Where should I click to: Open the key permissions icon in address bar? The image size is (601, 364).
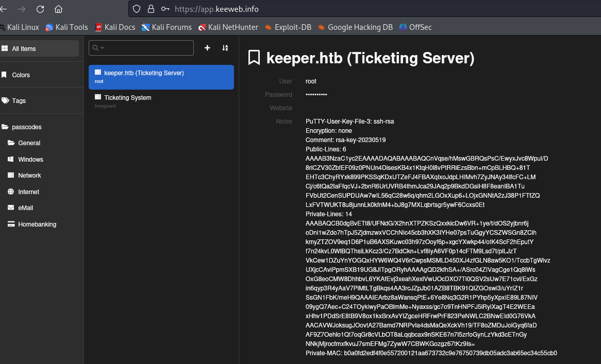(165, 9)
